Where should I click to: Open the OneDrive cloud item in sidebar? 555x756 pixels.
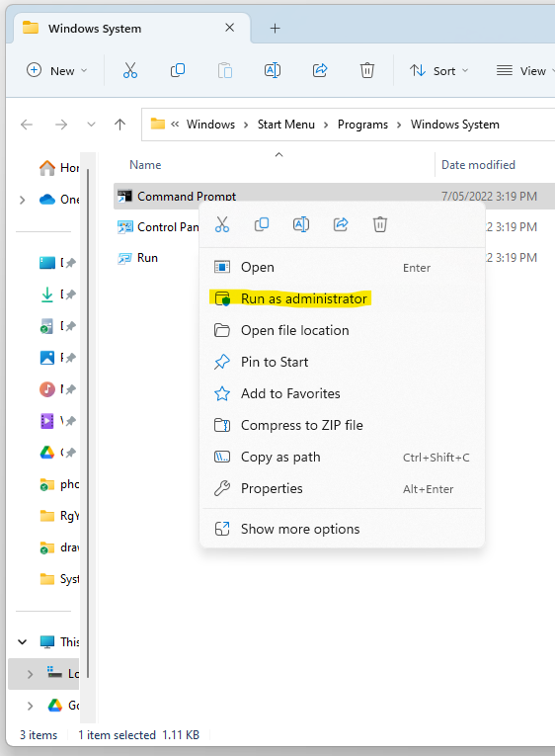coord(59,199)
